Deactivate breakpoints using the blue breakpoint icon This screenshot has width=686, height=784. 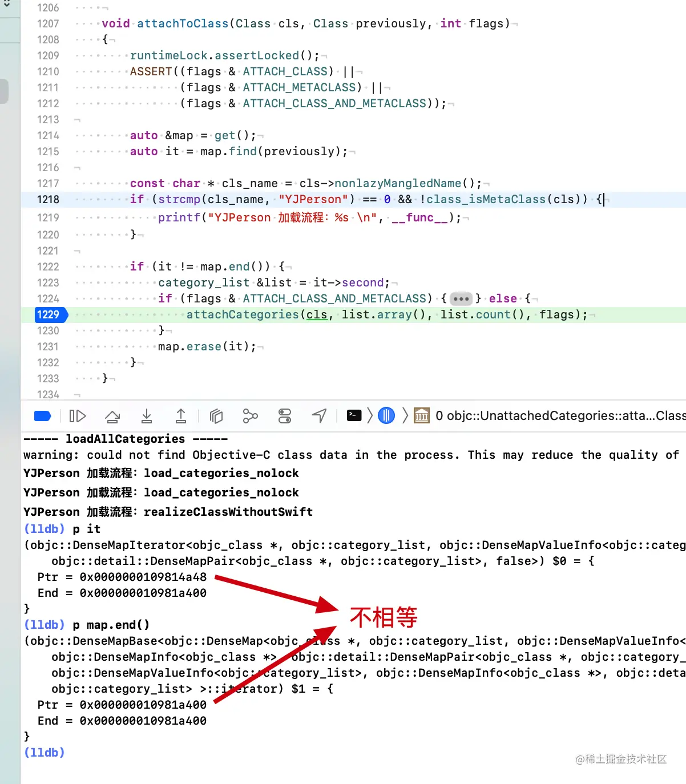pos(42,416)
